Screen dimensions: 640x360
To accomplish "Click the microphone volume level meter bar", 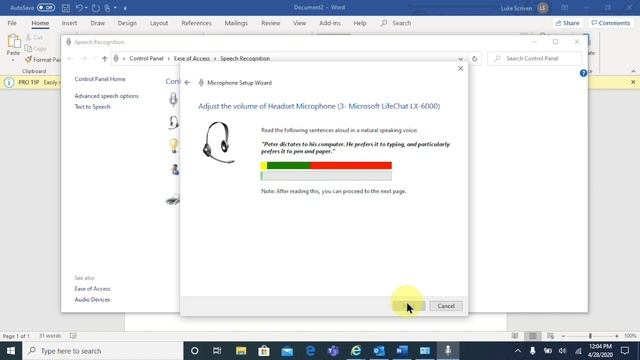I will pos(326,176).
